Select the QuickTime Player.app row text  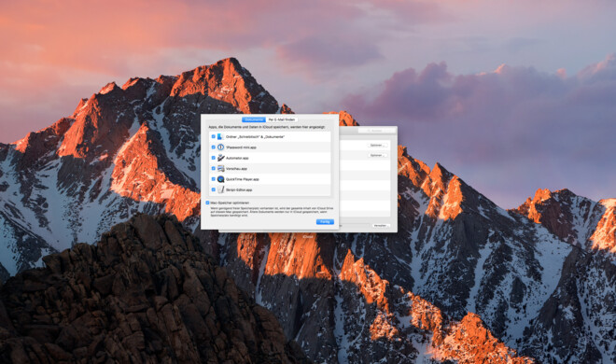click(x=243, y=179)
